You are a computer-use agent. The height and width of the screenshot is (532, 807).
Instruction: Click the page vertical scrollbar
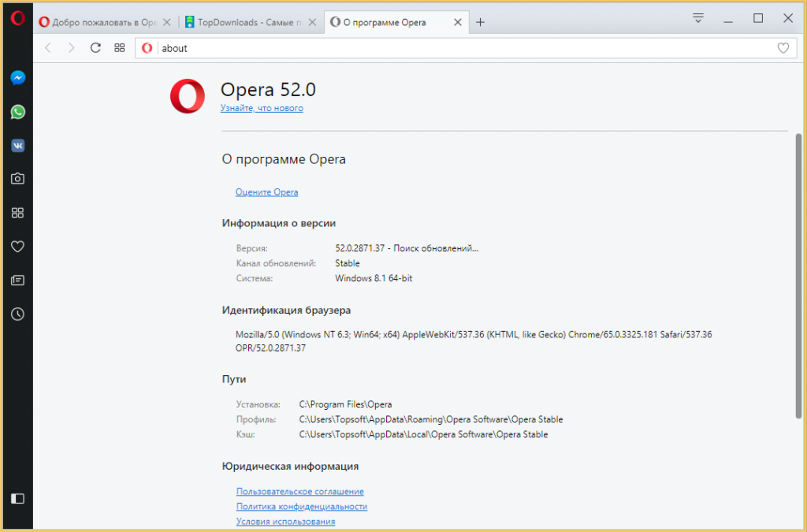pyautogui.click(x=798, y=276)
